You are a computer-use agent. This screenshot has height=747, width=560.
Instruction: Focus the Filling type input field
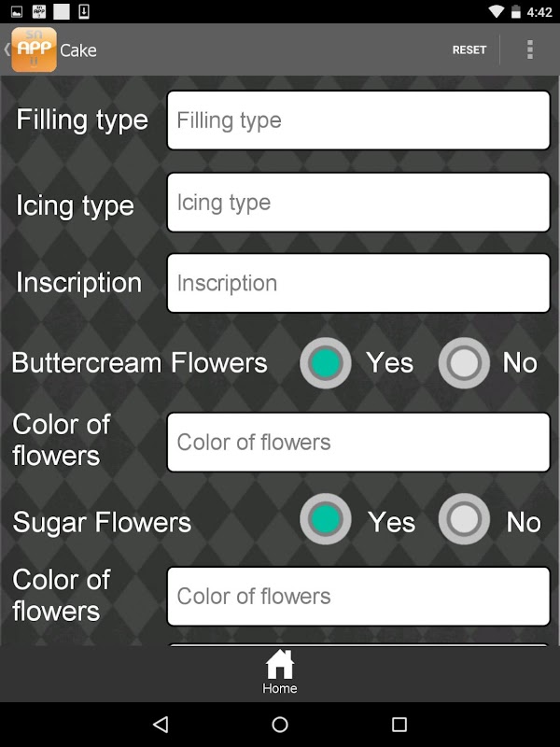click(358, 120)
